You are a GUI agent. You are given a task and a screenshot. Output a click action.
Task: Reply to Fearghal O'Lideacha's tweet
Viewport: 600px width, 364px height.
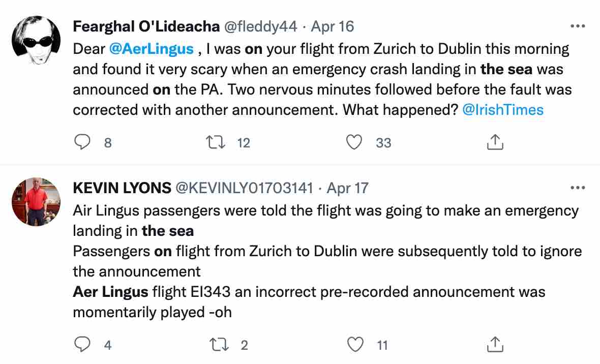(82, 142)
